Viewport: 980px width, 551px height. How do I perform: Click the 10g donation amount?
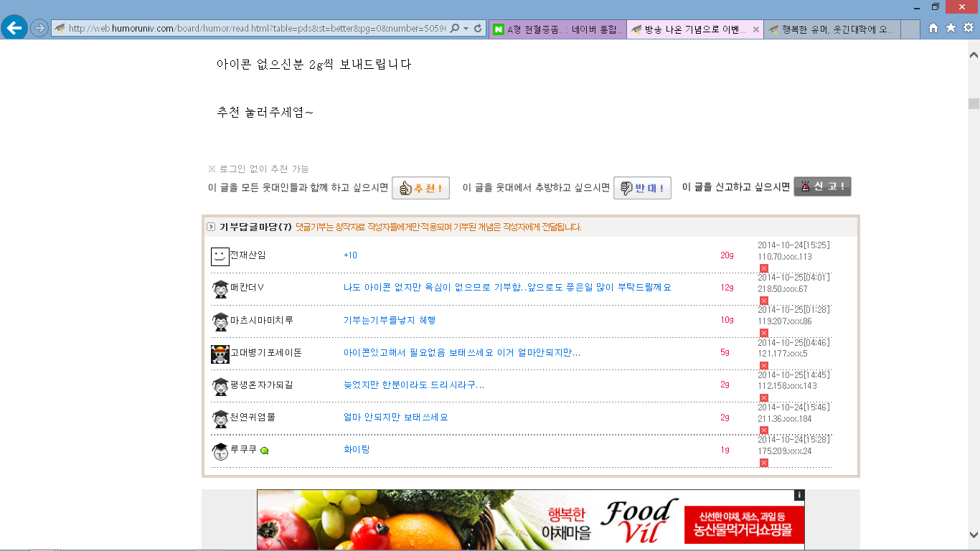727,320
